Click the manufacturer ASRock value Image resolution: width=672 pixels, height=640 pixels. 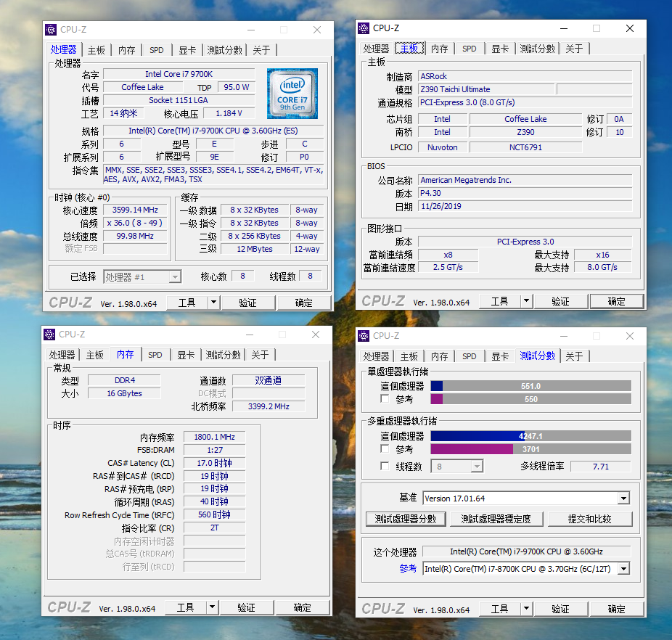525,76
